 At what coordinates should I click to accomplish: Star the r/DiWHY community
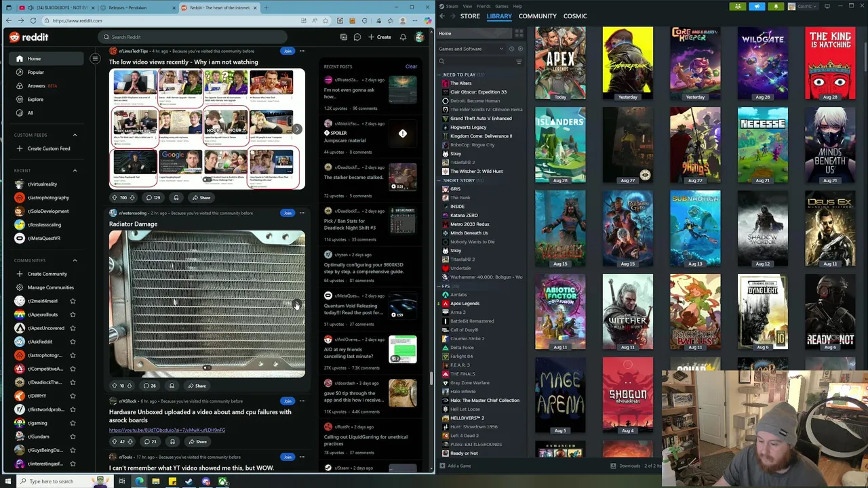pos(73,396)
